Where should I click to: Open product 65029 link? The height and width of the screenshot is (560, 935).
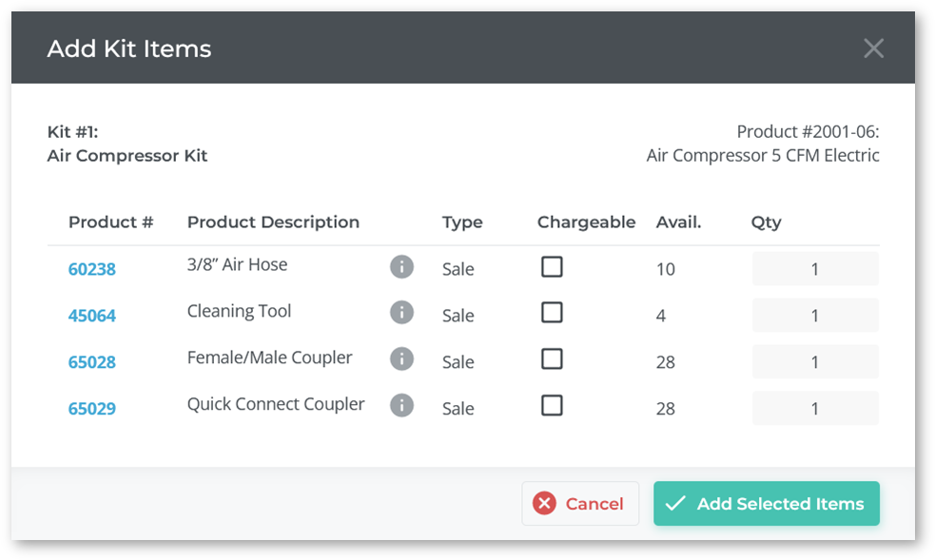[x=92, y=409]
